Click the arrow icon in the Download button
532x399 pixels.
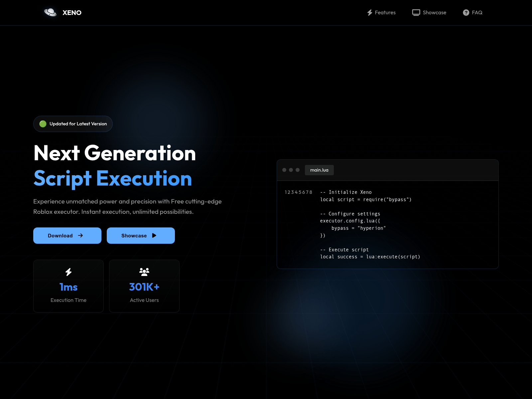click(x=80, y=235)
